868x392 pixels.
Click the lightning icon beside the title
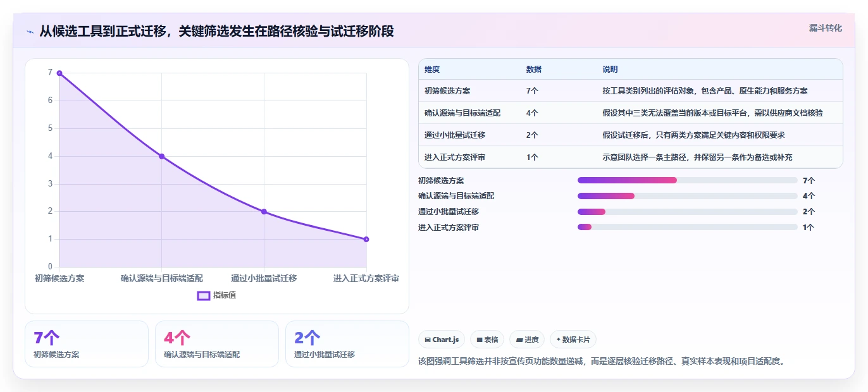click(x=30, y=32)
